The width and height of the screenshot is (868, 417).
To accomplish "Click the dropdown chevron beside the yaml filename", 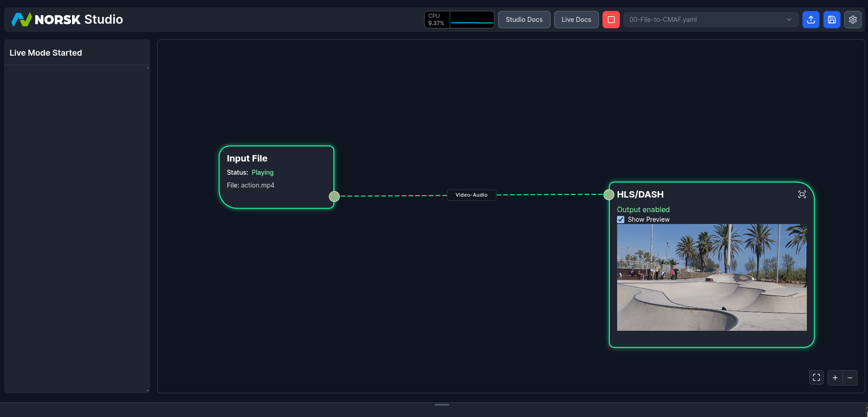I will [x=789, y=20].
